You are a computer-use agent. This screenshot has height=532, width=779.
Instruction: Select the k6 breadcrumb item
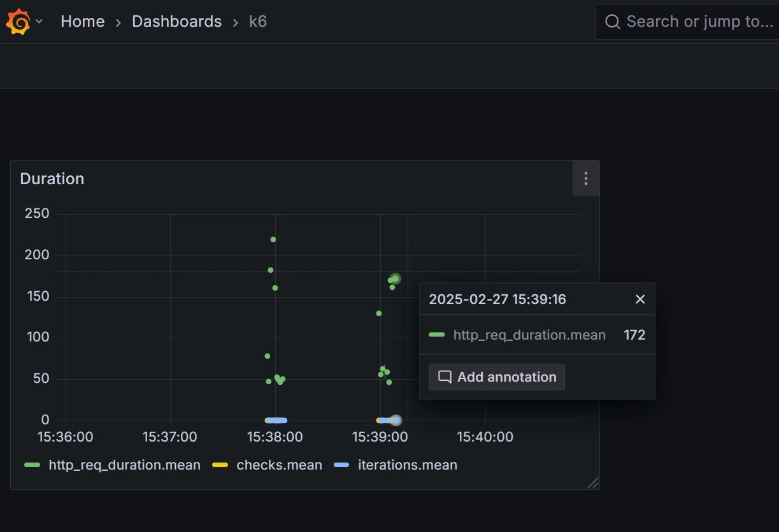pyautogui.click(x=258, y=22)
